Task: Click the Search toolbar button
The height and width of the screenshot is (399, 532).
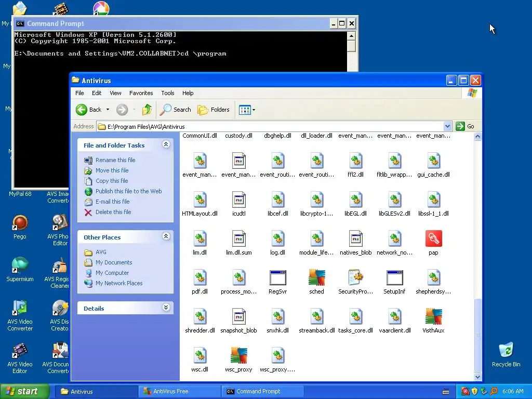Action: pos(176,110)
